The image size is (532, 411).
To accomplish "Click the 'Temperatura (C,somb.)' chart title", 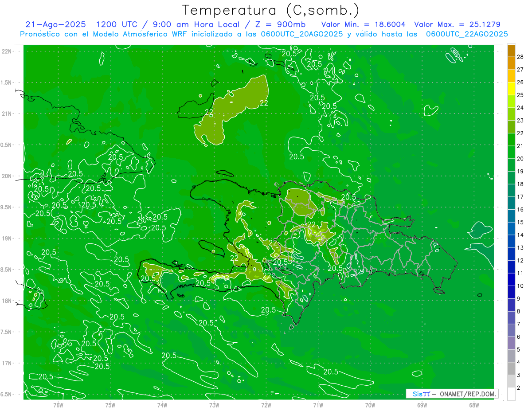I will [271, 10].
